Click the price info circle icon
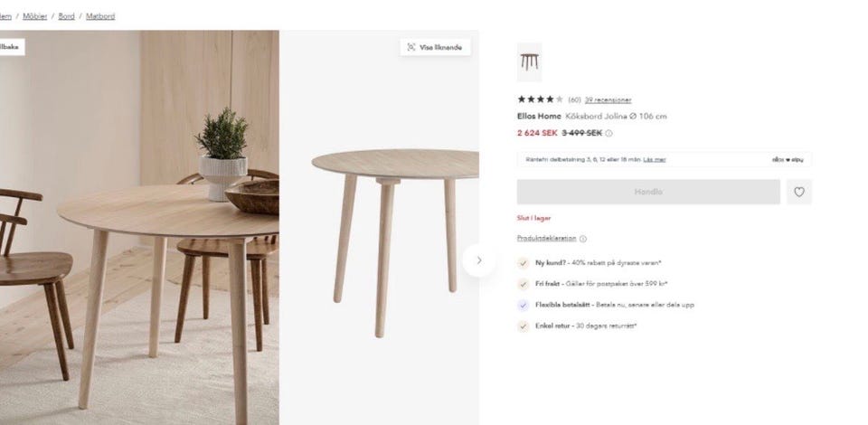Image resolution: width=868 pixels, height=425 pixels. [609, 133]
